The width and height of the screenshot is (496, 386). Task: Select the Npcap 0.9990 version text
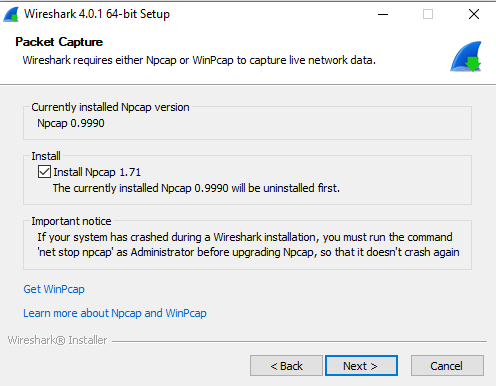[x=71, y=123]
